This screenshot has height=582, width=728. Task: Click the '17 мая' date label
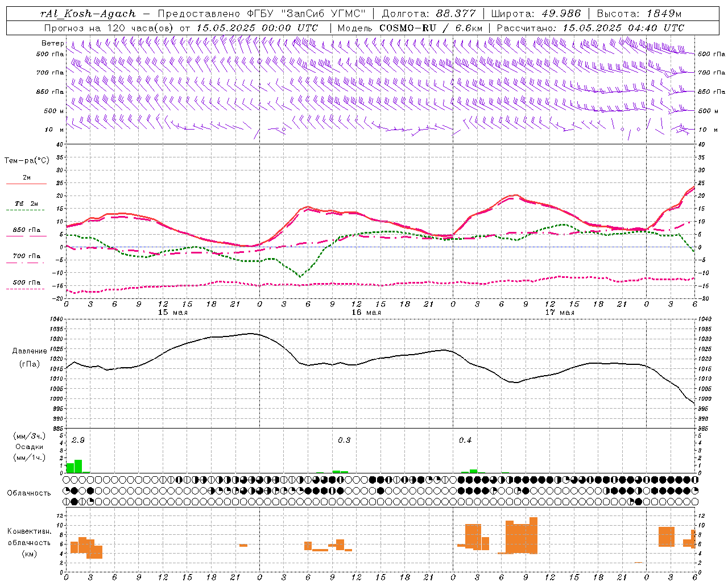[x=560, y=313]
